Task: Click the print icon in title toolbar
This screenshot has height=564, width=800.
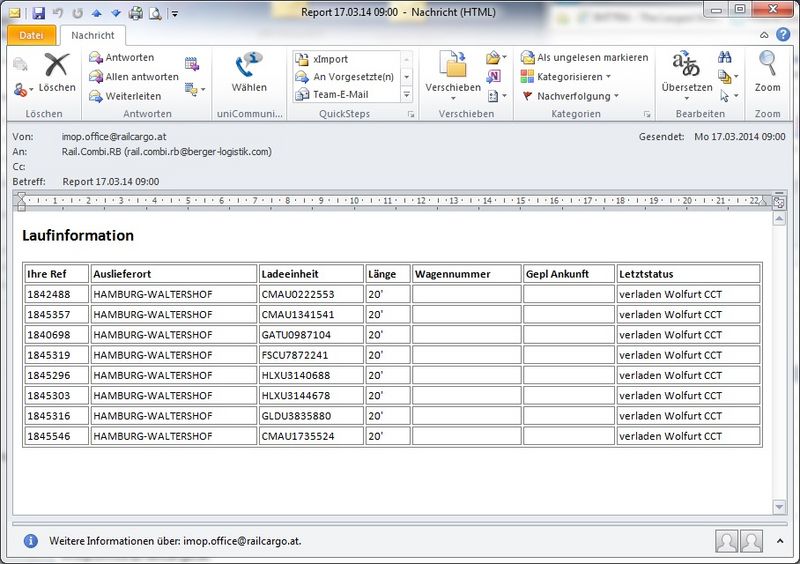Action: 136,13
